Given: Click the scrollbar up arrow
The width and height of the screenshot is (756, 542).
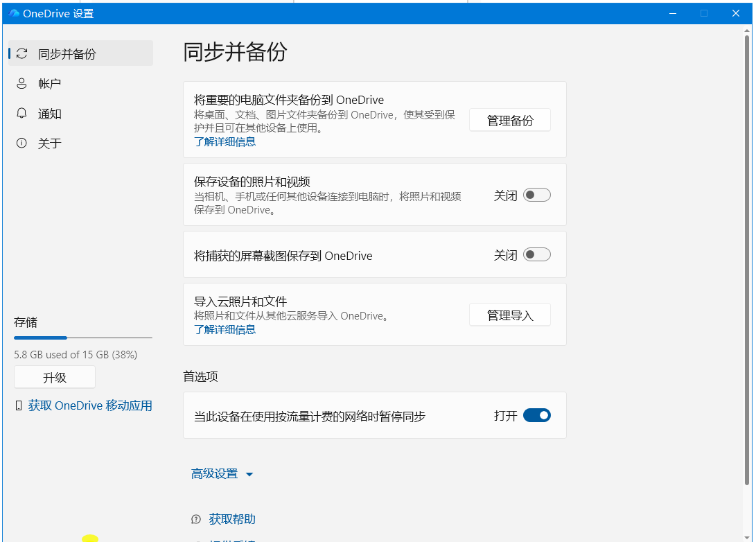Looking at the screenshot, I should click(x=748, y=30).
